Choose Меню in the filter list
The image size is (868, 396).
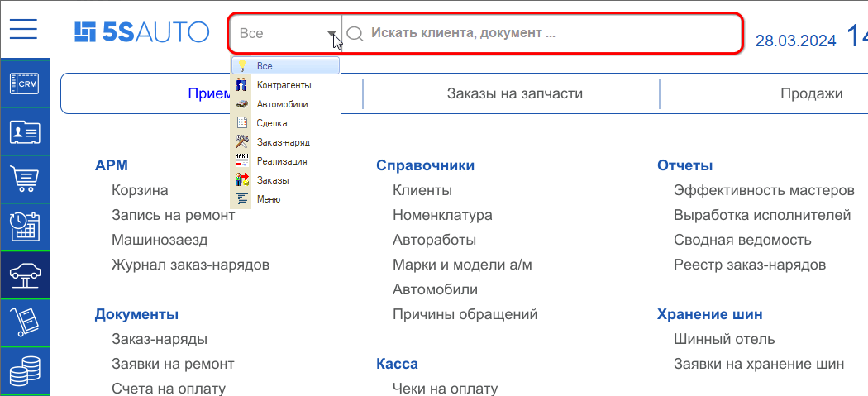[x=286, y=199]
